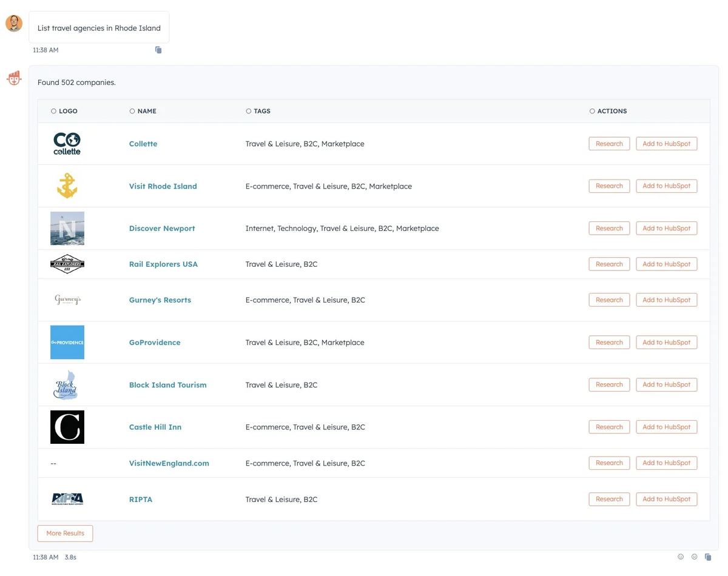Click Research for Block Island Tourism
728x576 pixels.
(609, 384)
